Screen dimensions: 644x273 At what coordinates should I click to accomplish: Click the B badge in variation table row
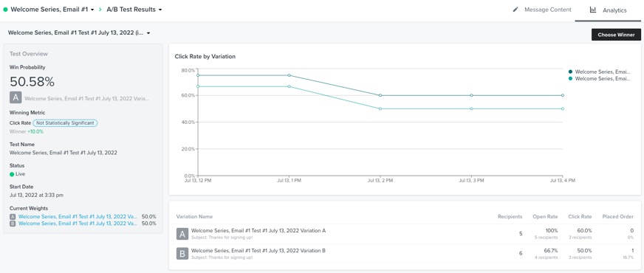(182, 254)
